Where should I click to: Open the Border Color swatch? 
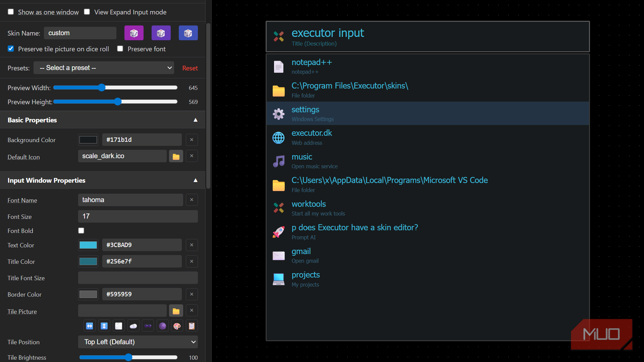(x=88, y=294)
